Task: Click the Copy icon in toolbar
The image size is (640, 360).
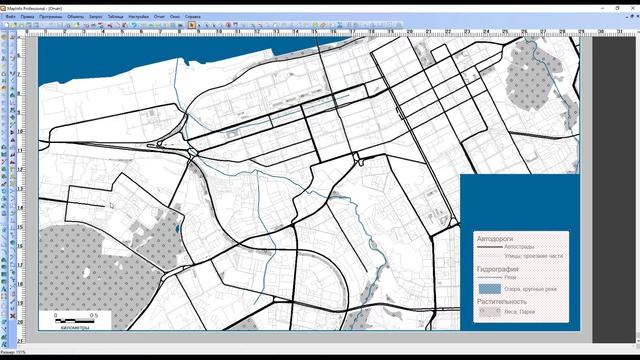Action: coord(118,25)
